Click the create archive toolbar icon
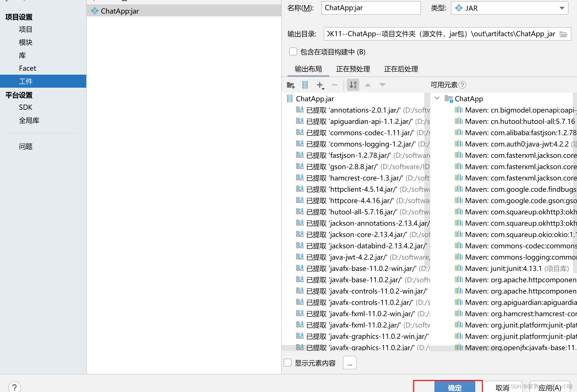This screenshot has width=577, height=392. [305, 85]
